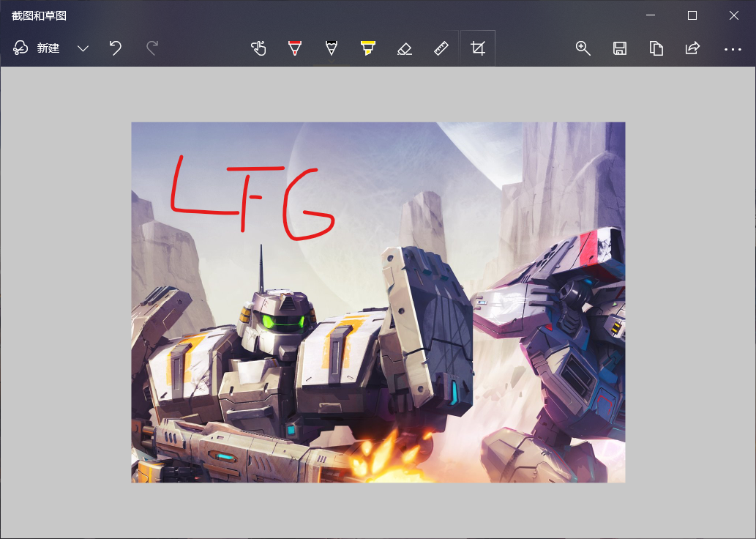Select the red ballpoint pen tool
The image size is (756, 539).
point(295,48)
